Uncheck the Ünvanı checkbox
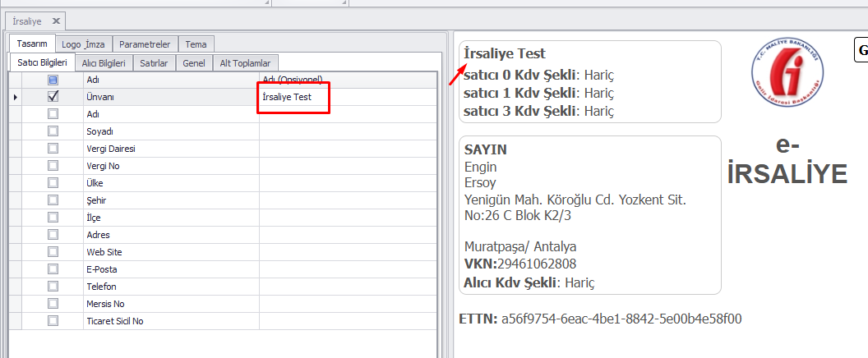Image resolution: width=868 pixels, height=358 pixels. [x=53, y=97]
